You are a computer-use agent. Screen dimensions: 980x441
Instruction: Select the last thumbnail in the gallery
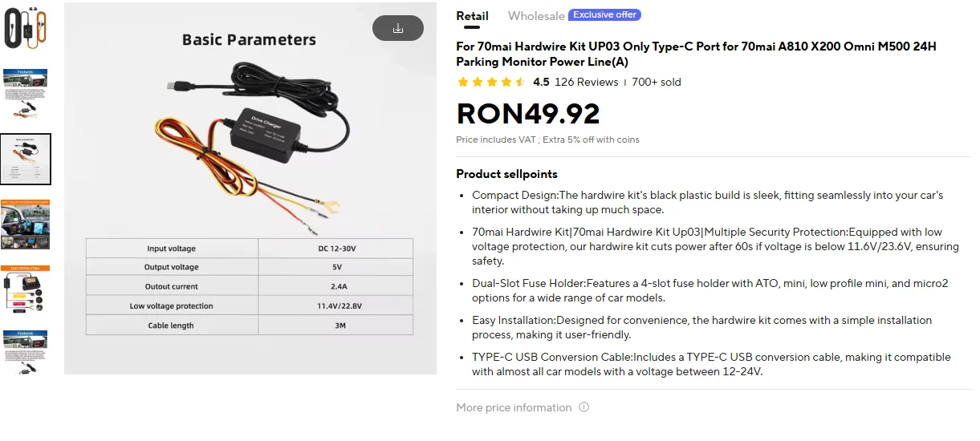click(26, 353)
